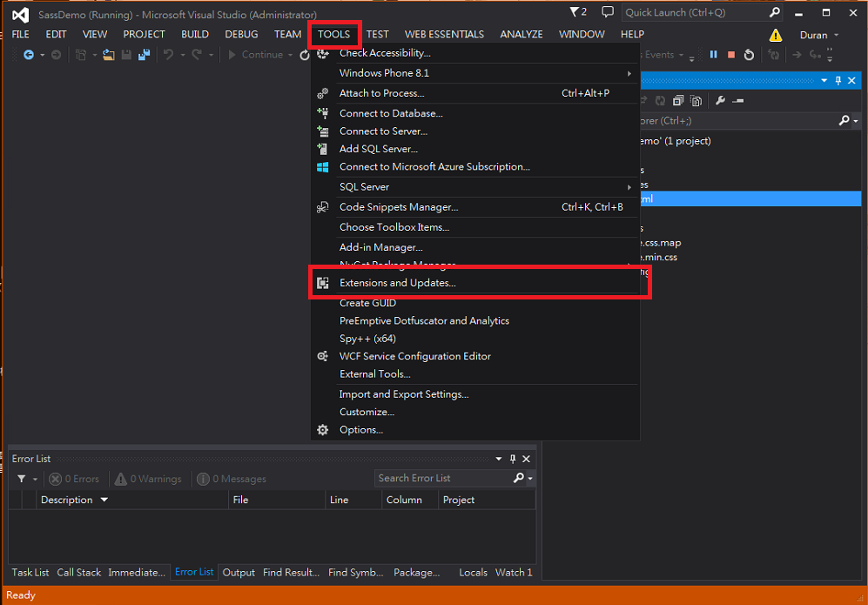Open Error List window position dropdown arrow
868x605 pixels.
click(499, 459)
